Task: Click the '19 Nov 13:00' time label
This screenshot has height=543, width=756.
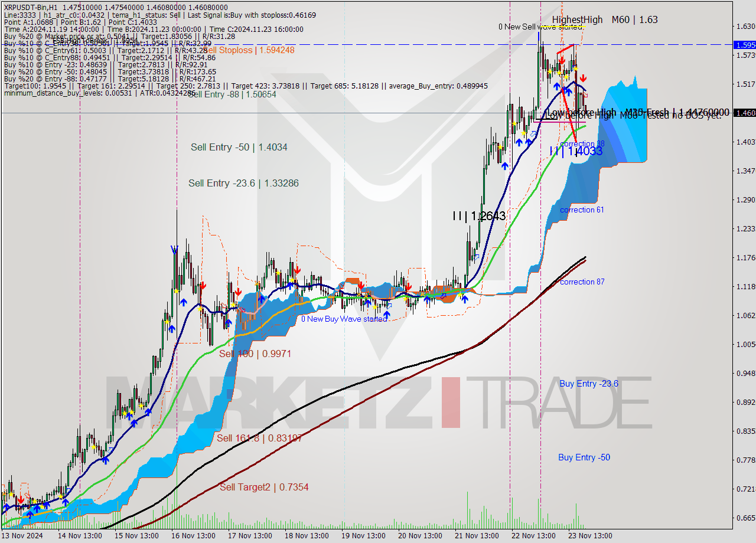Action: 363,536
